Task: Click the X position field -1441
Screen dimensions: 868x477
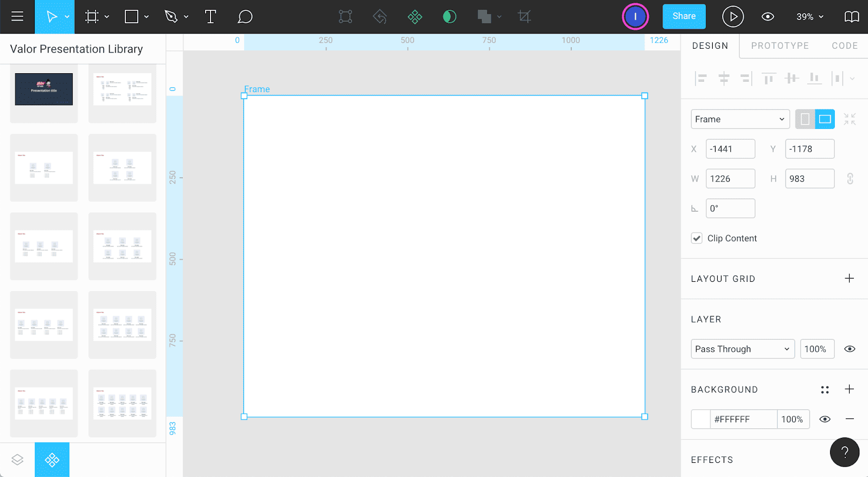Action: 730,149
